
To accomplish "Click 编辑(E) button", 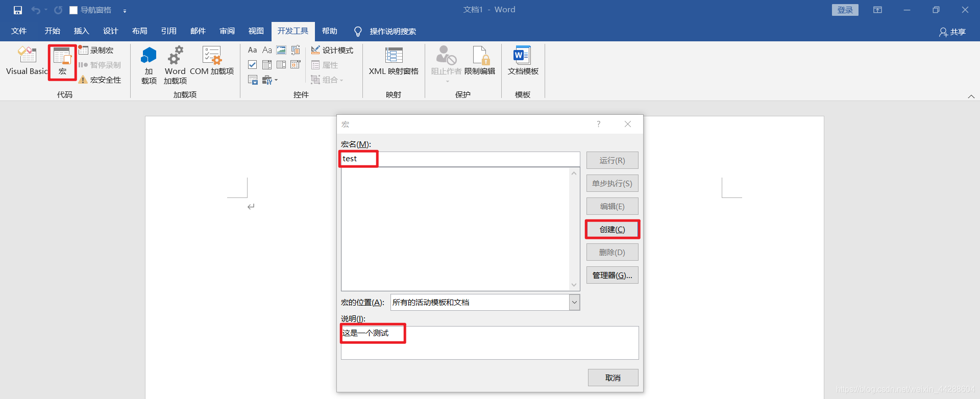I will [612, 206].
